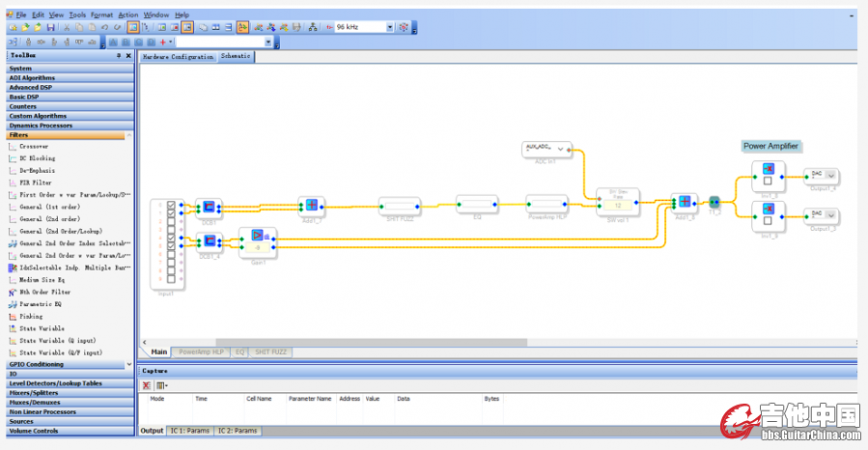Click the red clear button in Capture panel
The width and height of the screenshot is (868, 450).
pos(147,385)
